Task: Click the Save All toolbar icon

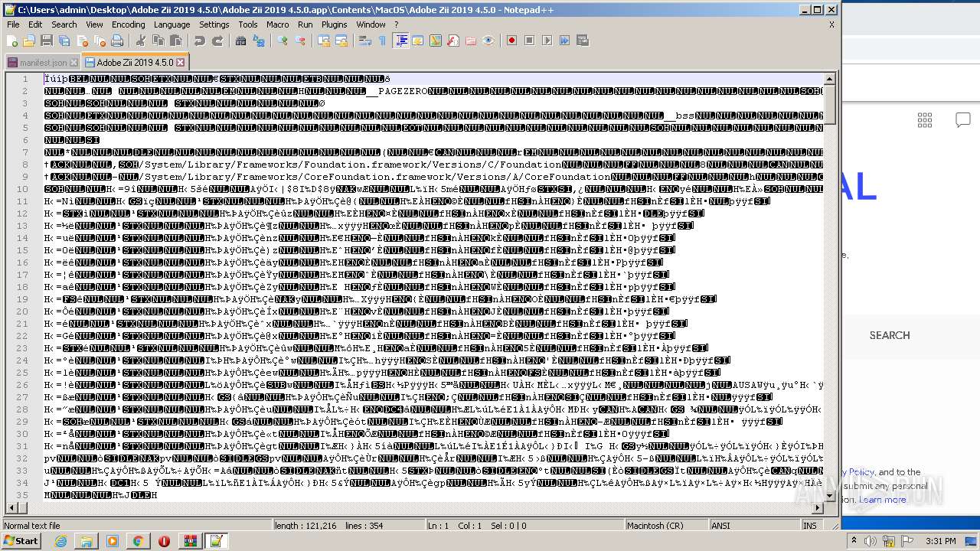Action: tap(64, 41)
